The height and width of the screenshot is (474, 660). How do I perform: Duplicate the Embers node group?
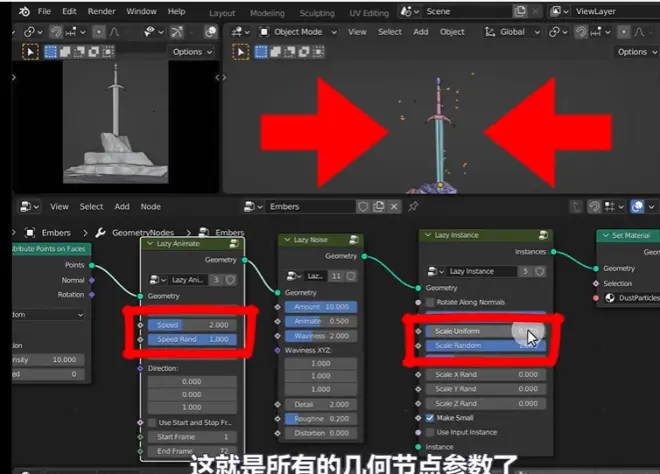tap(378, 206)
